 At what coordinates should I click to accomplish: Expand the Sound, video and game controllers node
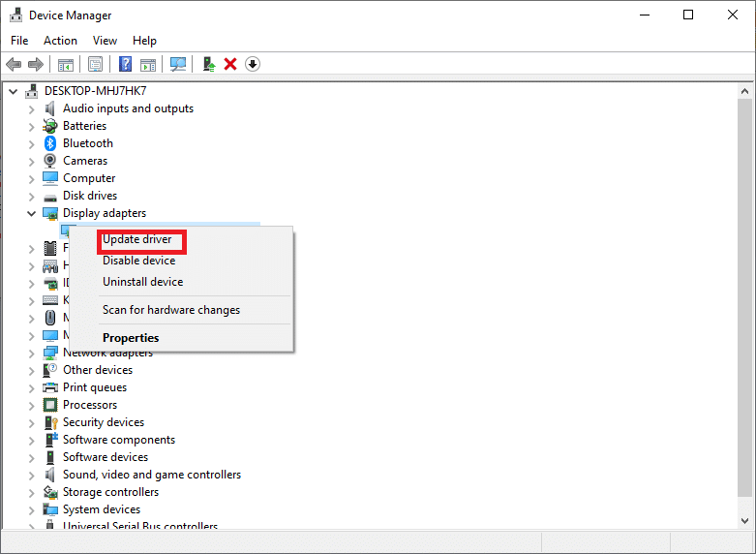pos(32,475)
